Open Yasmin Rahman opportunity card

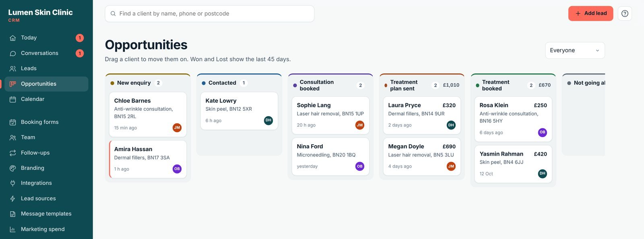coord(513,164)
